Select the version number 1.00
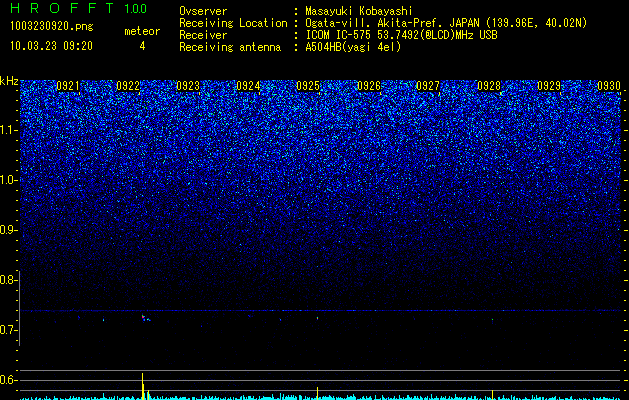629x400 pixels. [135, 9]
